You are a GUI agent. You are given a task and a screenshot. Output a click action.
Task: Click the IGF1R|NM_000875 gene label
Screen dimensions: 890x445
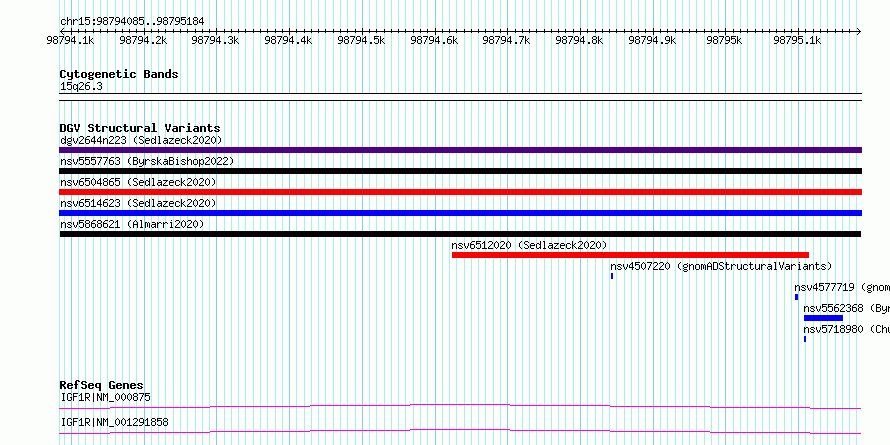[106, 397]
